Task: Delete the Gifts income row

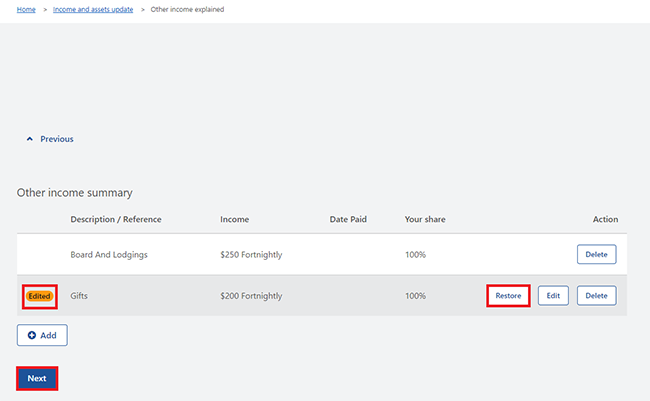Action: pos(596,296)
